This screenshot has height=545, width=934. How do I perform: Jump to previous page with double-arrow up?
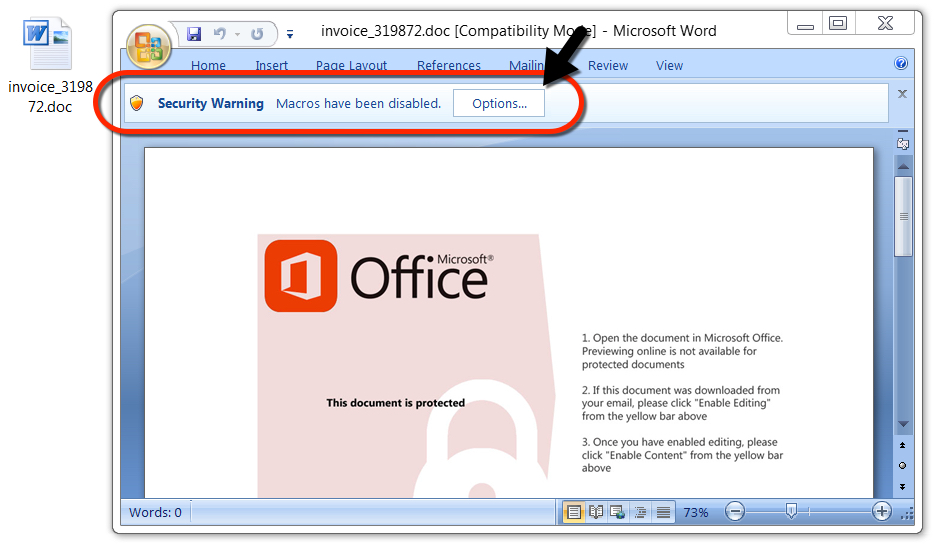coord(903,446)
